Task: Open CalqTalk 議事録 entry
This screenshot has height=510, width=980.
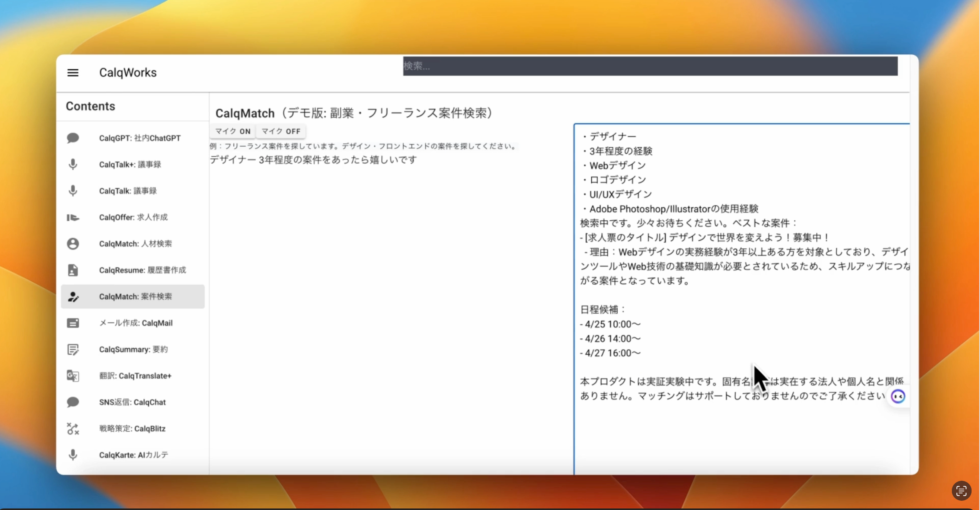Action: click(127, 191)
